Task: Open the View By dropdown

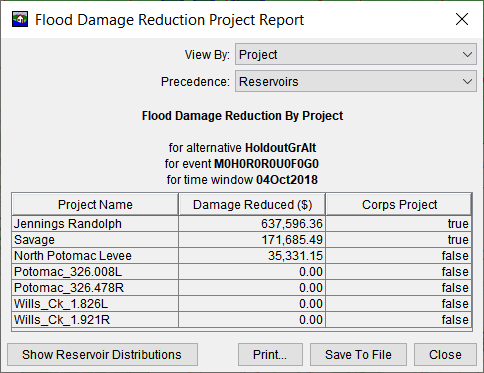Action: tap(356, 54)
